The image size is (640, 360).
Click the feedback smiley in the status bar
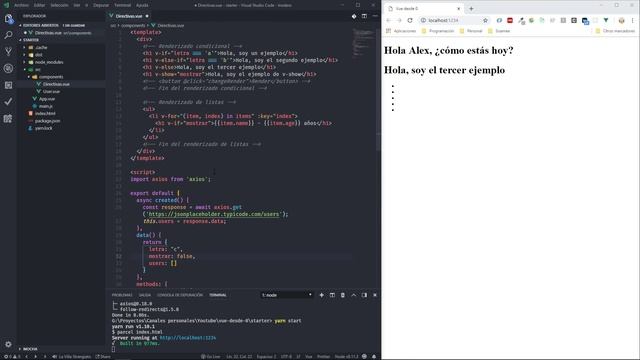click(364, 356)
